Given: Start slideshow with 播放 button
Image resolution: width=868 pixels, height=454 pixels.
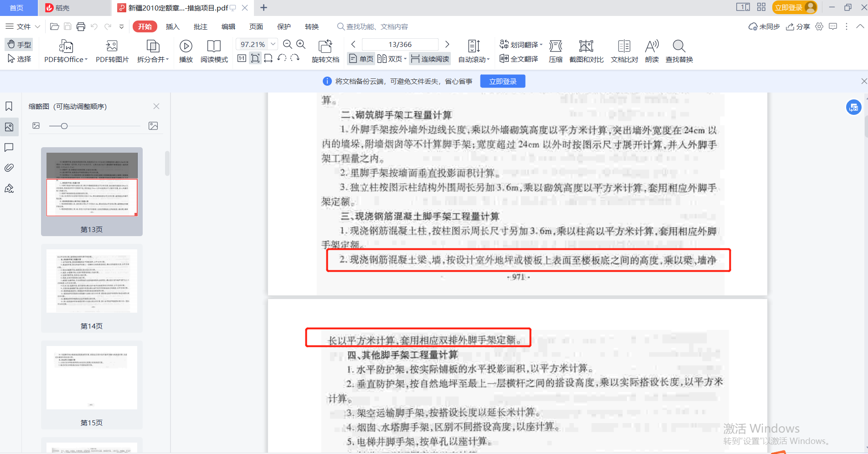Looking at the screenshot, I should [x=186, y=51].
